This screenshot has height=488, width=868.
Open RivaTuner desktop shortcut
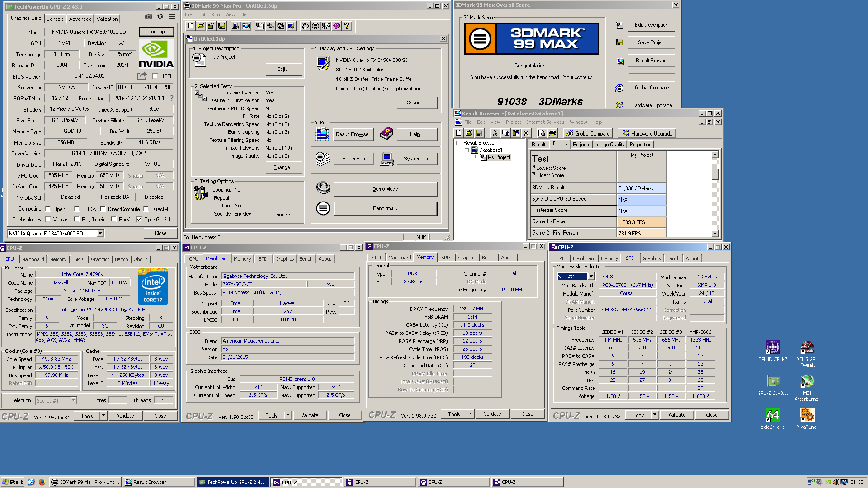point(807,418)
